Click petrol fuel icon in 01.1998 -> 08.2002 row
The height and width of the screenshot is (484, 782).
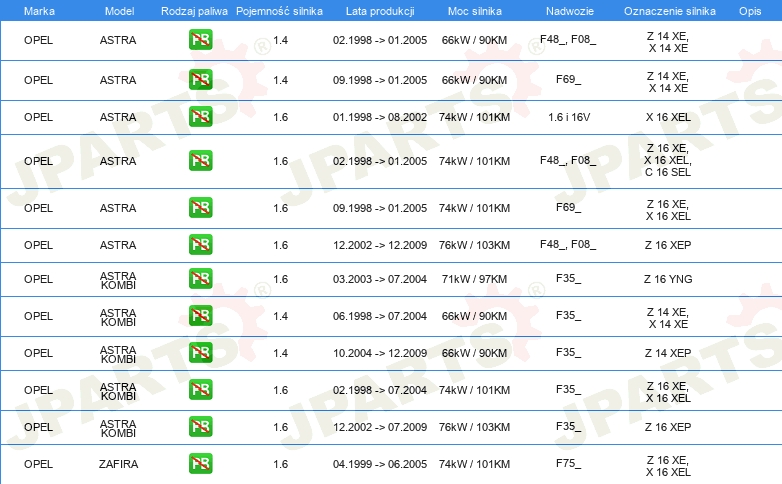[200, 116]
